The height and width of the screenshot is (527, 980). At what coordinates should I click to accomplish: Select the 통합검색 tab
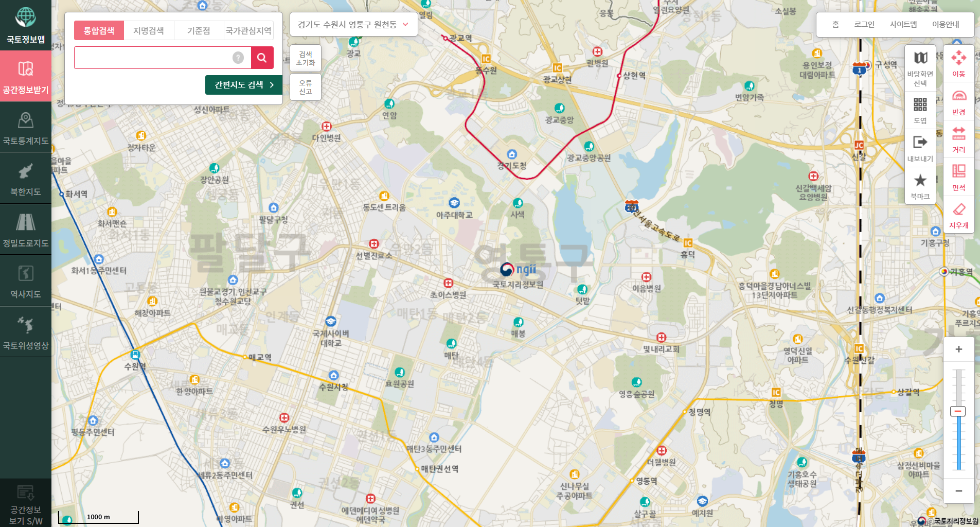click(99, 30)
